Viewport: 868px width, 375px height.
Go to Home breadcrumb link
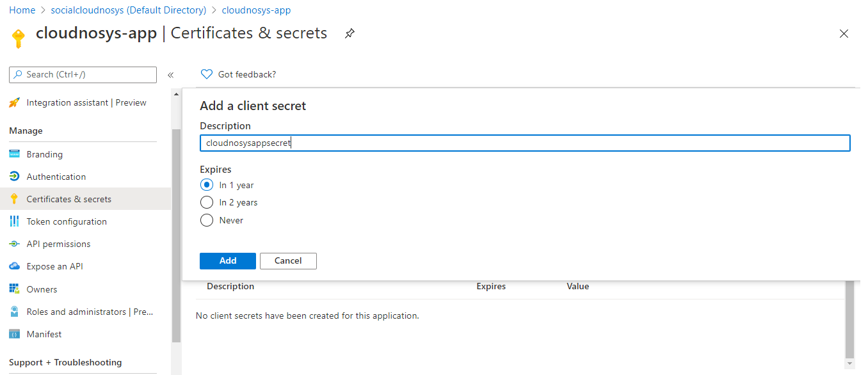(22, 10)
